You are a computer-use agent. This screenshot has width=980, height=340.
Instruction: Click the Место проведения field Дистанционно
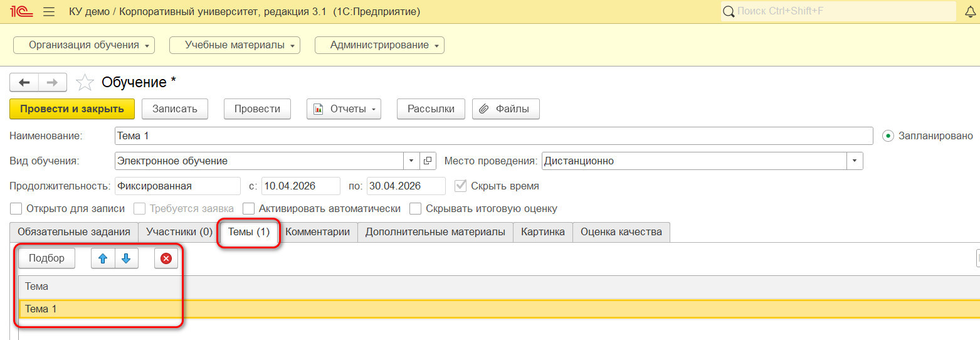tap(694, 161)
